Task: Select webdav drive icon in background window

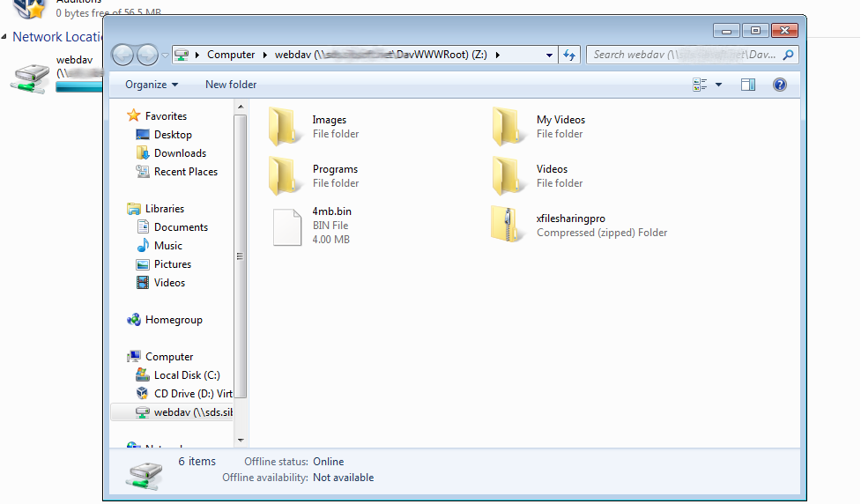Action: coord(30,78)
